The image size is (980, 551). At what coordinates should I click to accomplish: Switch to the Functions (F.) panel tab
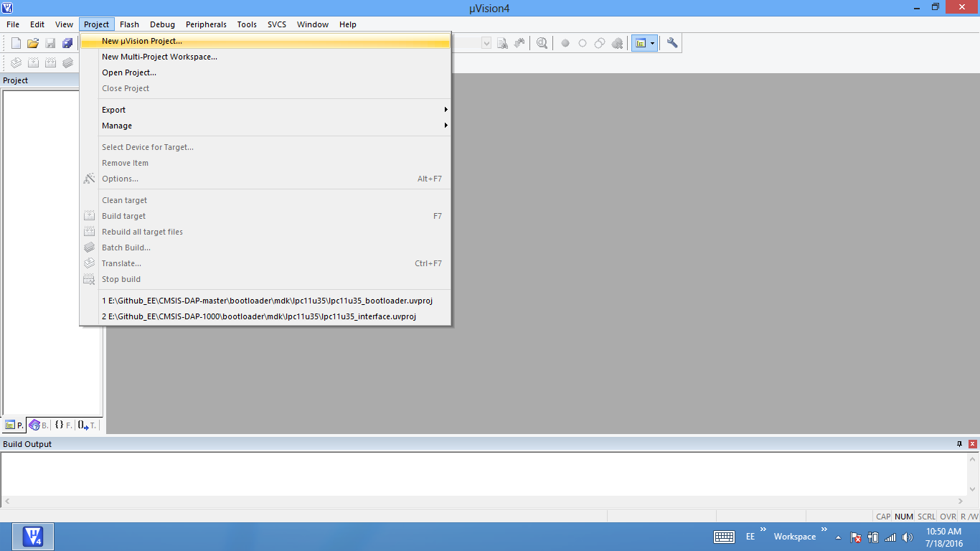pyautogui.click(x=63, y=425)
